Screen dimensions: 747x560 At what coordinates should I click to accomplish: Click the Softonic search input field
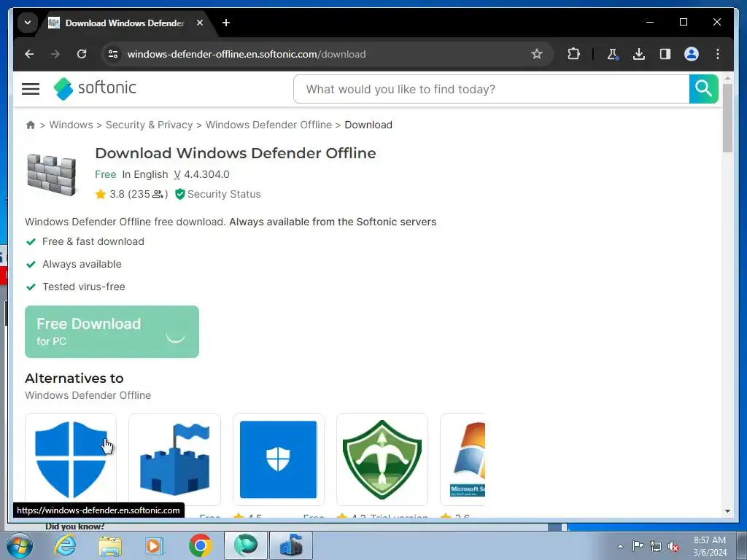[x=491, y=88]
